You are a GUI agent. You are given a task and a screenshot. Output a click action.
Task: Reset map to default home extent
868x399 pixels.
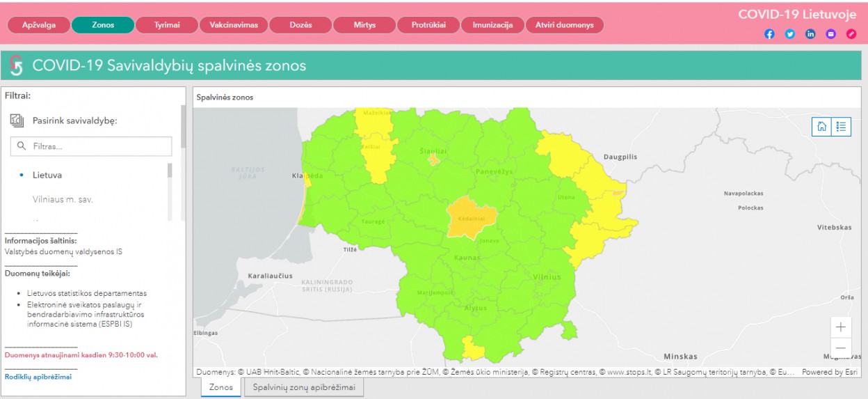click(x=822, y=127)
